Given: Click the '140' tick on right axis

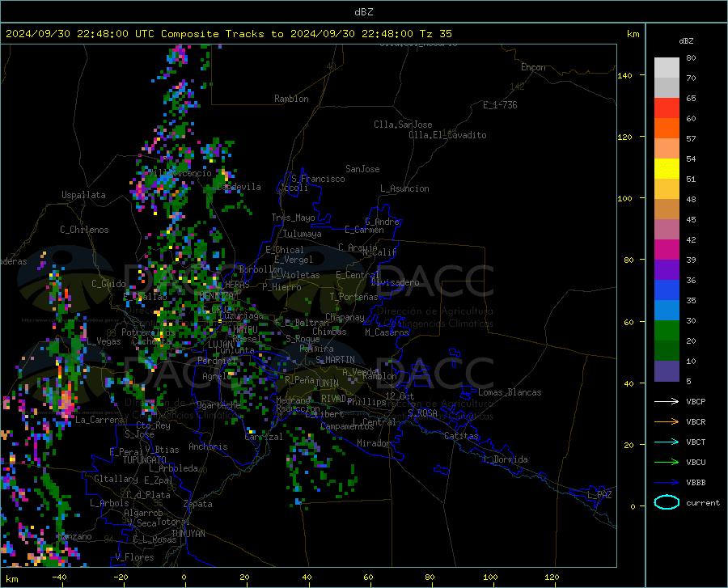Looking at the screenshot, I should click(624, 75).
